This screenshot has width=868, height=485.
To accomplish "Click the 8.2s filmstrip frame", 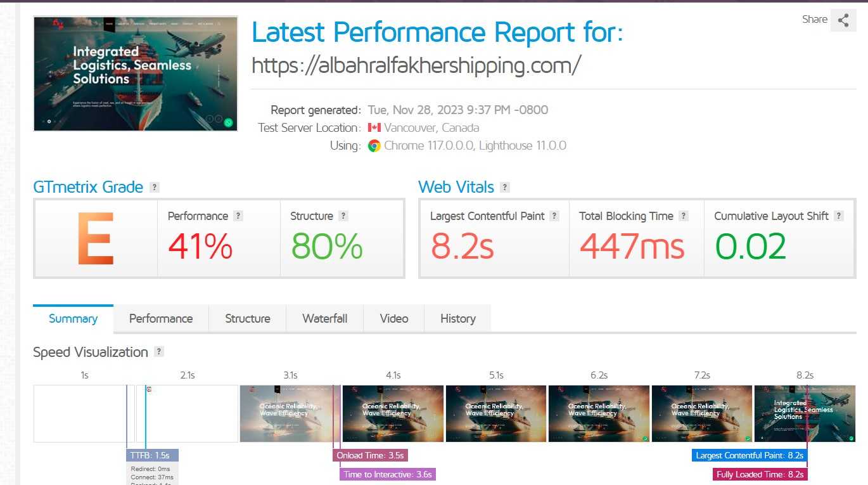I will click(805, 413).
